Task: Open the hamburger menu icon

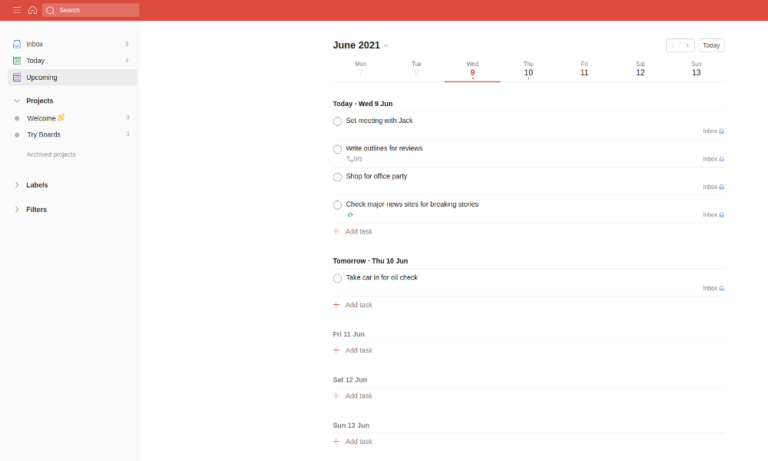Action: point(17,10)
